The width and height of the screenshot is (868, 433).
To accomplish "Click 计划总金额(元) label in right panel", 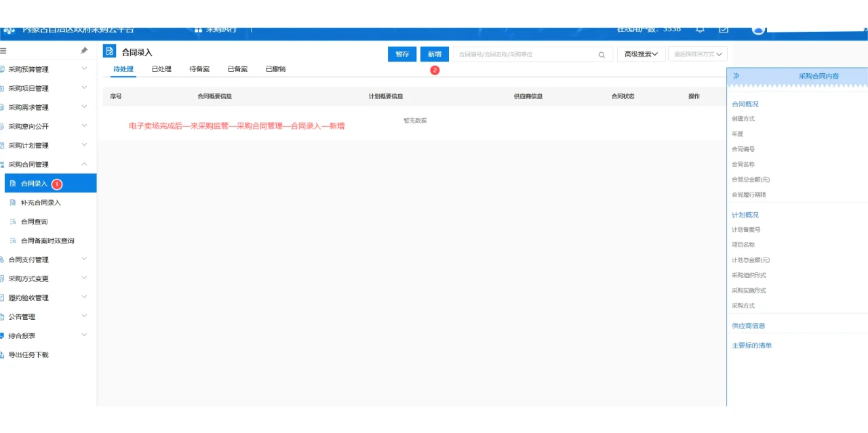I will [x=751, y=260].
